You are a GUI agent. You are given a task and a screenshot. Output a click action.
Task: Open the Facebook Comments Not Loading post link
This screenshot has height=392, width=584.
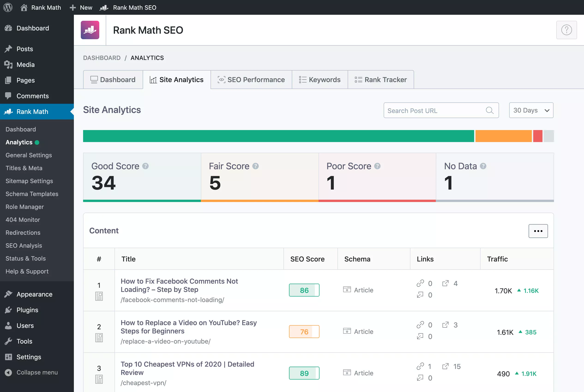pyautogui.click(x=179, y=285)
